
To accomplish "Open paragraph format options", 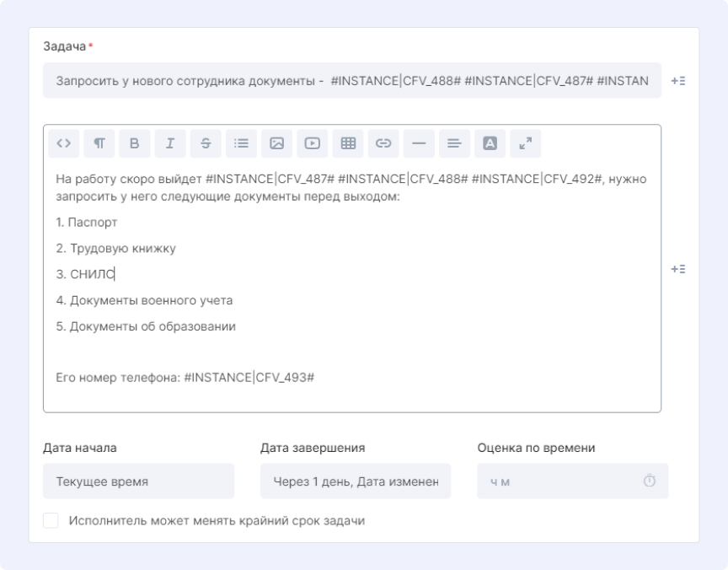I will [99, 143].
